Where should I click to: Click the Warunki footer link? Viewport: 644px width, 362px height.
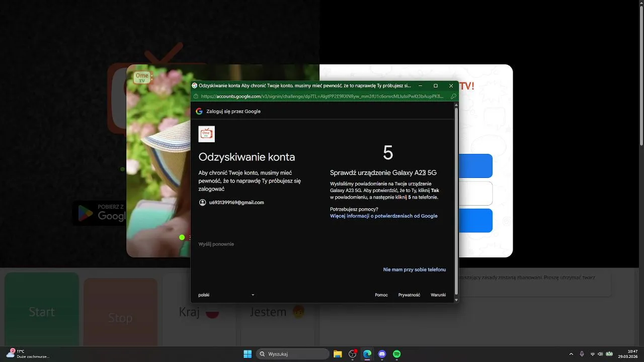click(x=438, y=295)
